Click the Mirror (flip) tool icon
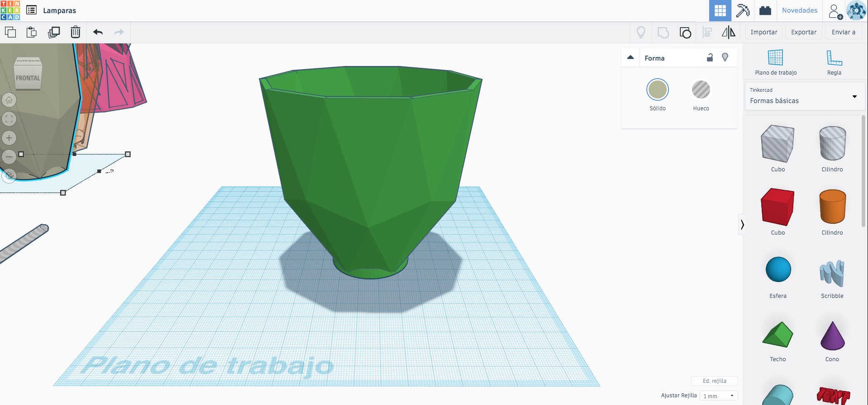868x405 pixels. tap(728, 32)
